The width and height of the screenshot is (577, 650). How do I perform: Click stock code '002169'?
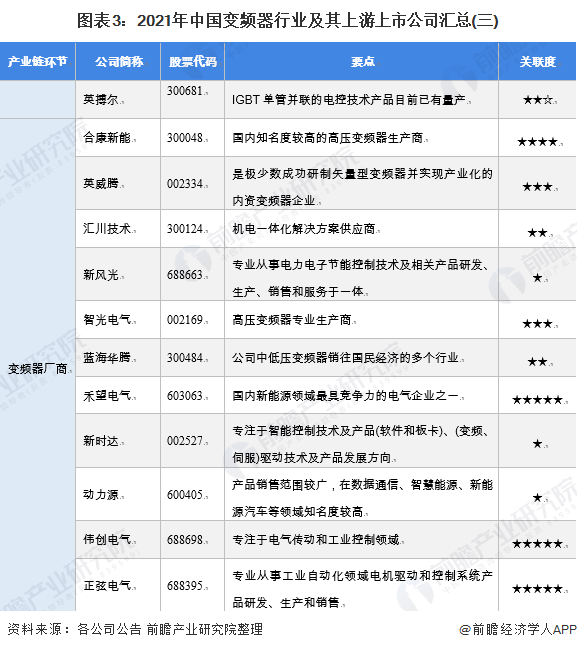click(x=185, y=320)
